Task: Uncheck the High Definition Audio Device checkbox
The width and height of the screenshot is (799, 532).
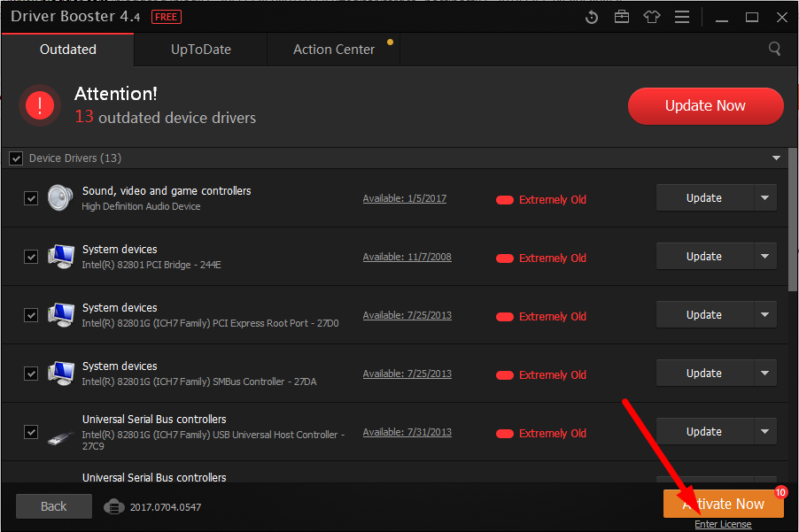Action: coord(31,198)
